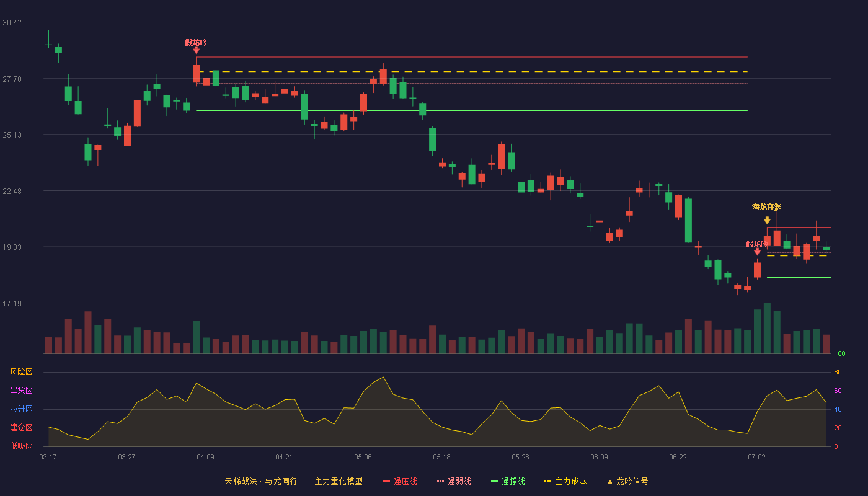The image size is (868, 496).
Task: Click the 19.83 price axis label
Action: tap(12, 247)
